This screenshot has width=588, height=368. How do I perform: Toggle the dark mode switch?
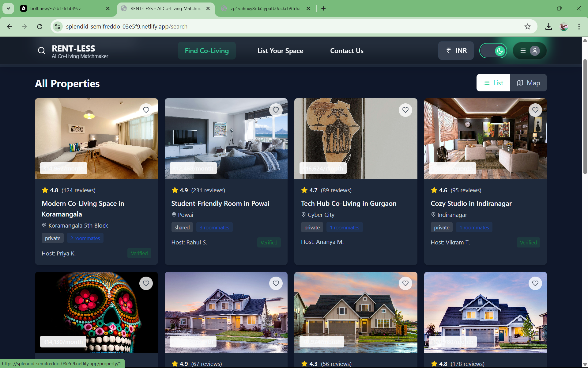click(x=493, y=51)
